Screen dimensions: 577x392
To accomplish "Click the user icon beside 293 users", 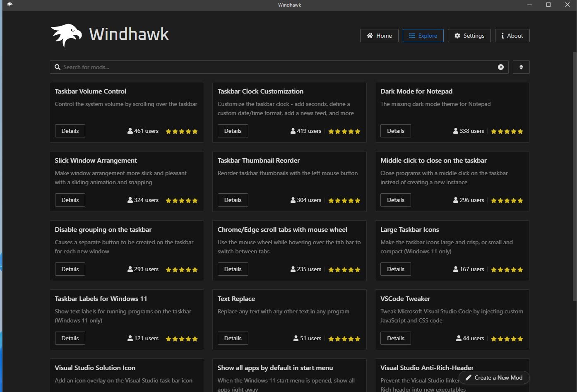I will pyautogui.click(x=130, y=269).
